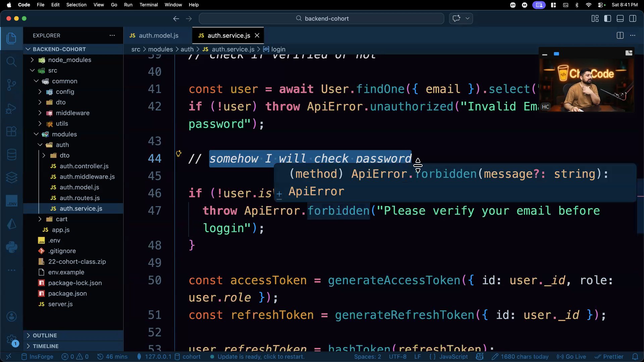Expand the OUTLINE section
Viewport: 644px width, 362px height.
point(45,336)
